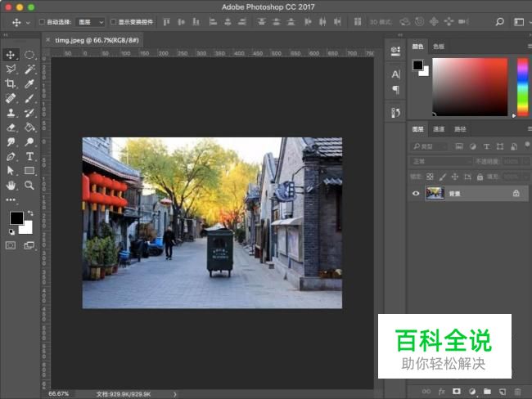Open the 图层 auto-select dropdown

pos(91,22)
